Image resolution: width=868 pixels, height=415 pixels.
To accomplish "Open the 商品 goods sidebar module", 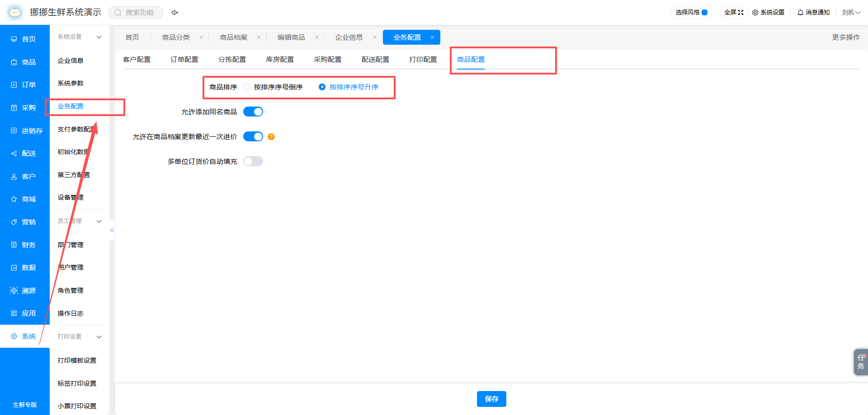I will [x=24, y=62].
